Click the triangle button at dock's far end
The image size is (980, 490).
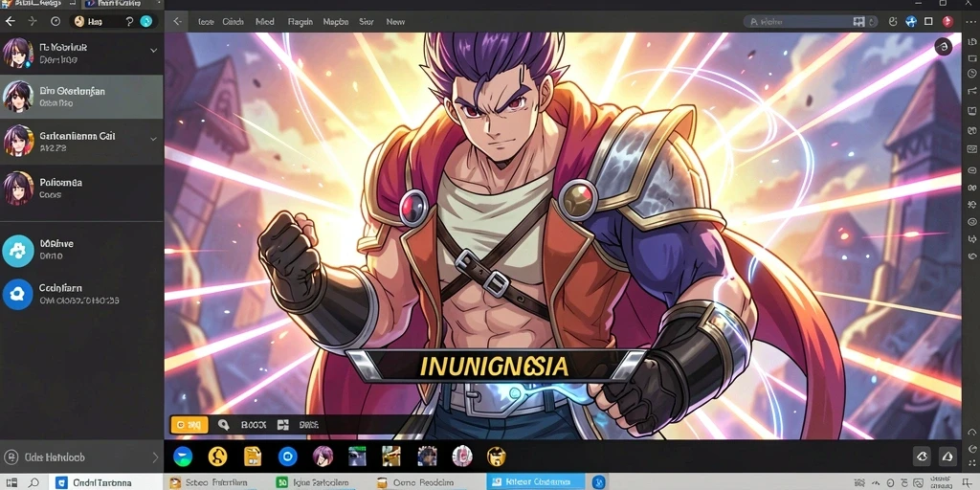point(947,457)
